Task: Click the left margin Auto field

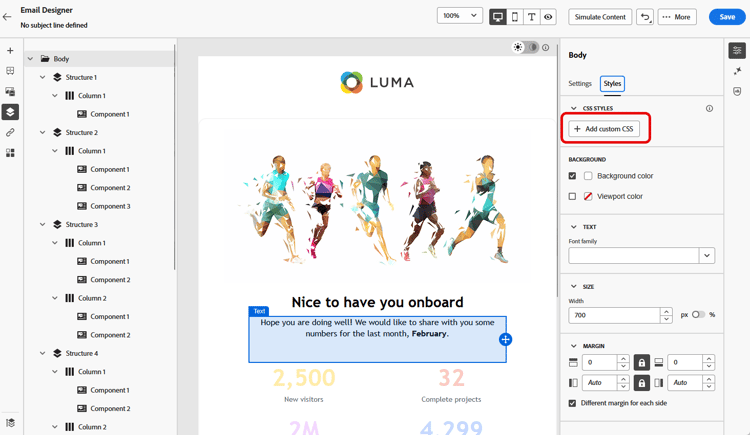Action: pos(599,383)
